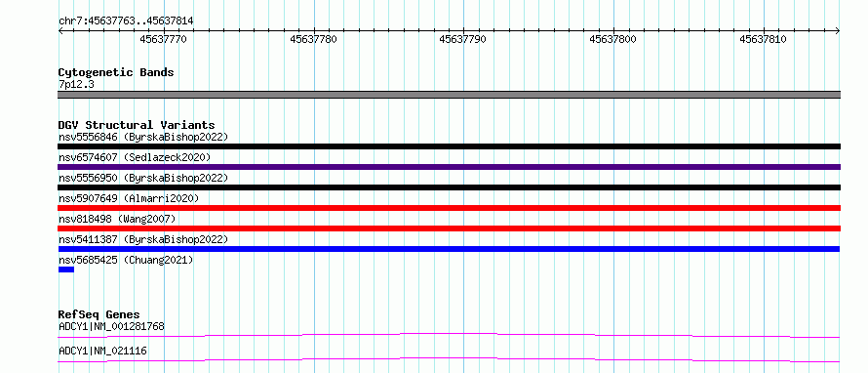
Task: Click ruler position 45637780
Action: pos(313,39)
